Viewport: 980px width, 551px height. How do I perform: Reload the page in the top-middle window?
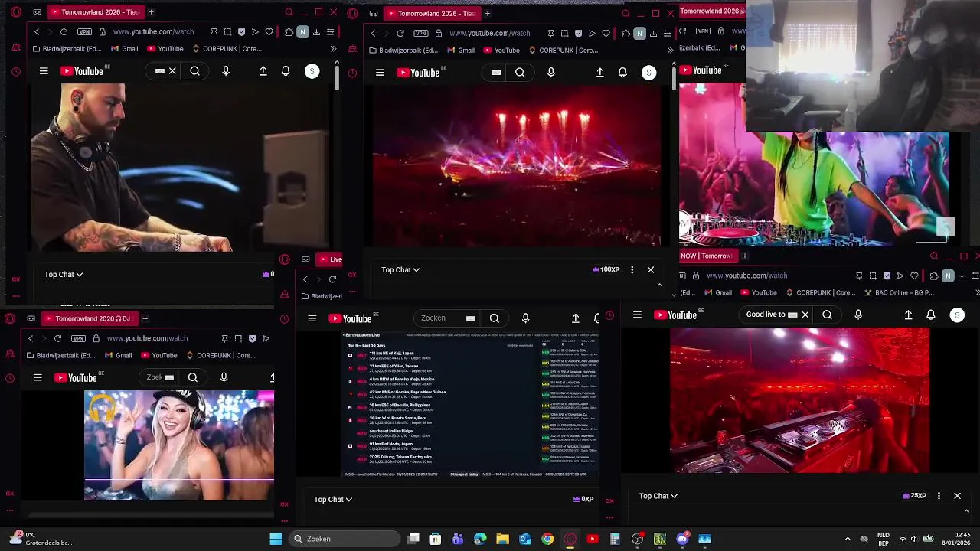(x=400, y=33)
